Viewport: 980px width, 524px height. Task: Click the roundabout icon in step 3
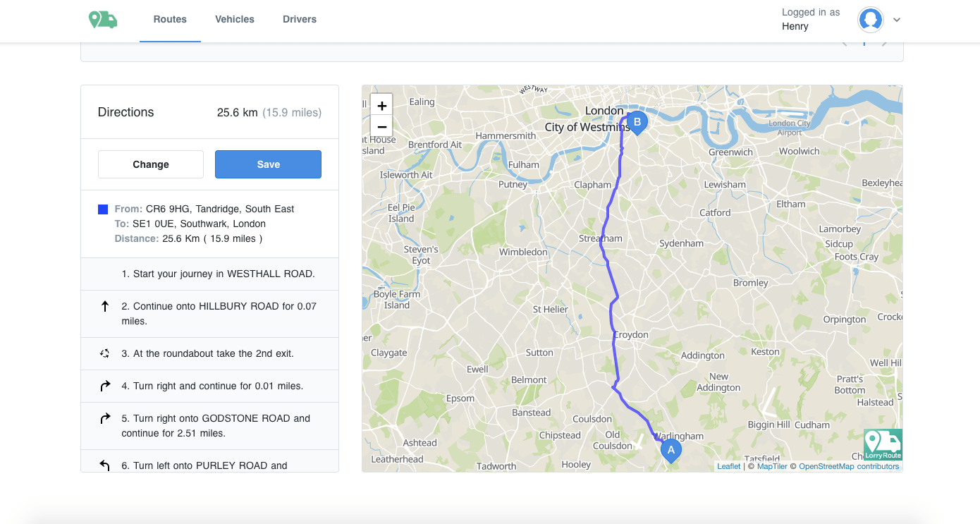tap(105, 353)
